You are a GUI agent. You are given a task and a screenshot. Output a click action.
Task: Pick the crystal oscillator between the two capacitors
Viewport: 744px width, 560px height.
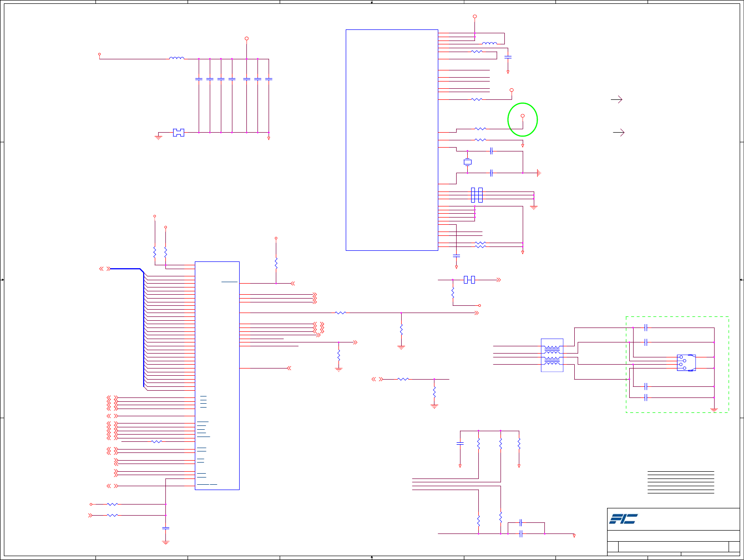(x=467, y=162)
